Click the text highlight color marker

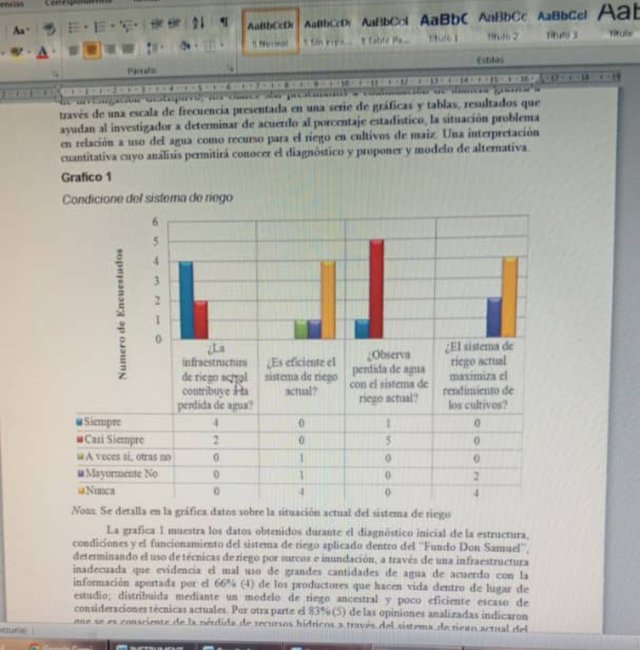pyautogui.click(x=16, y=53)
